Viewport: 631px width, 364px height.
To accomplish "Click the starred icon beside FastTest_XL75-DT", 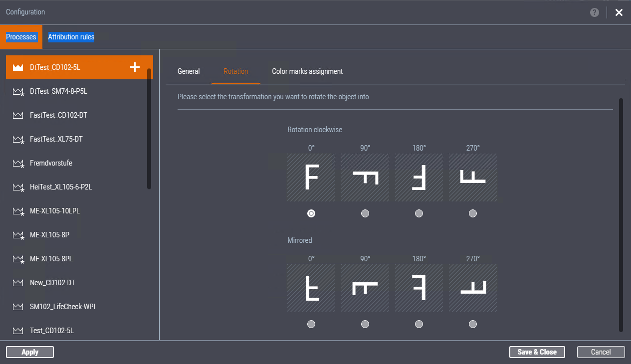I will pyautogui.click(x=17, y=139).
